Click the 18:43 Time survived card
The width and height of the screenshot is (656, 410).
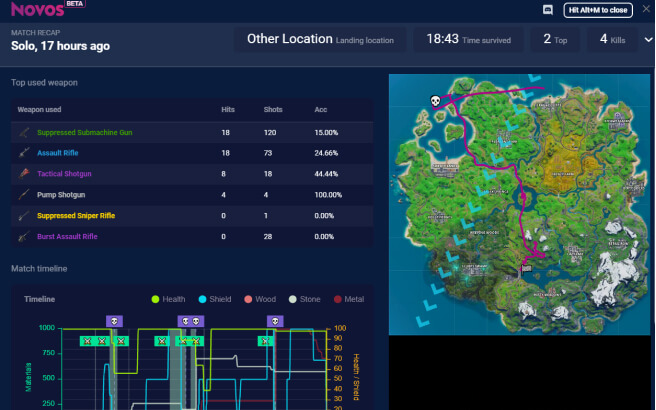click(x=469, y=40)
